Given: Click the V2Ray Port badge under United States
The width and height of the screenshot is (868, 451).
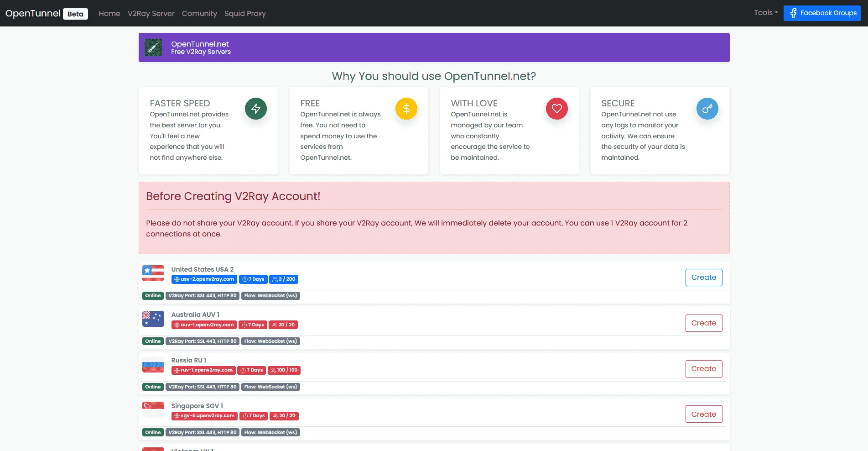Looking at the screenshot, I should point(203,296).
